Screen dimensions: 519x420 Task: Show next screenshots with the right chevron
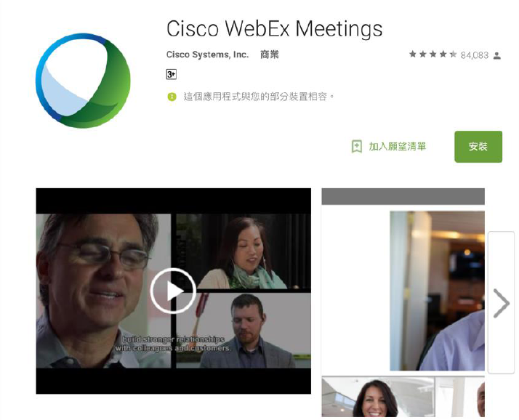(501, 303)
